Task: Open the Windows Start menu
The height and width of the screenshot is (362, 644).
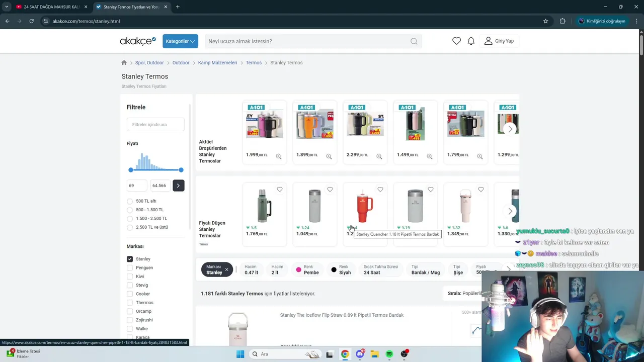Action: (240, 354)
